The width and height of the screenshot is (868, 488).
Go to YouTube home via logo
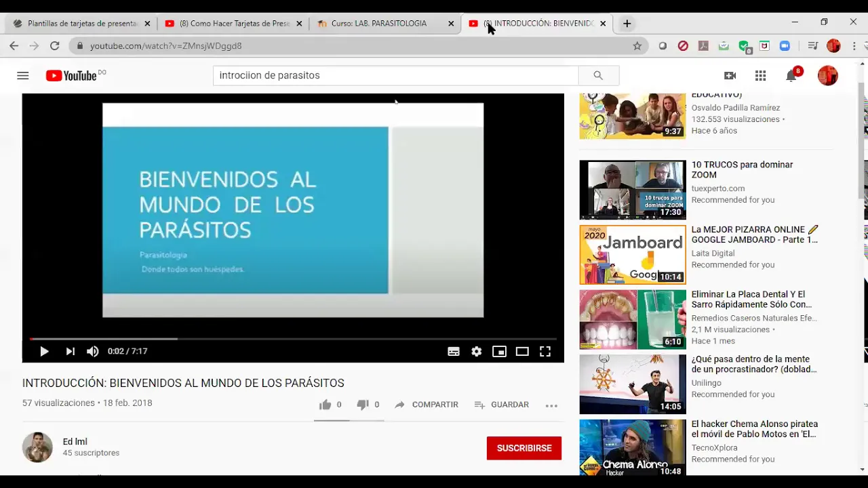[x=72, y=75]
